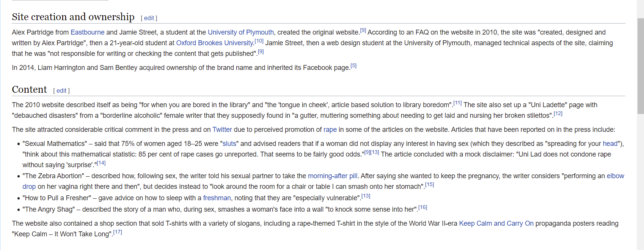This screenshot has height=250, width=644.
Task: Edit the Content section
Action: pos(61,90)
